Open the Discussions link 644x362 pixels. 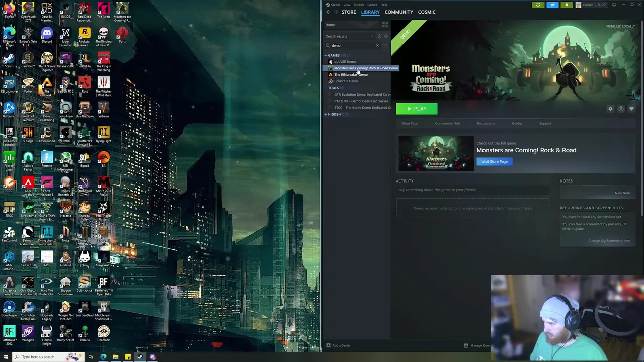(486, 123)
